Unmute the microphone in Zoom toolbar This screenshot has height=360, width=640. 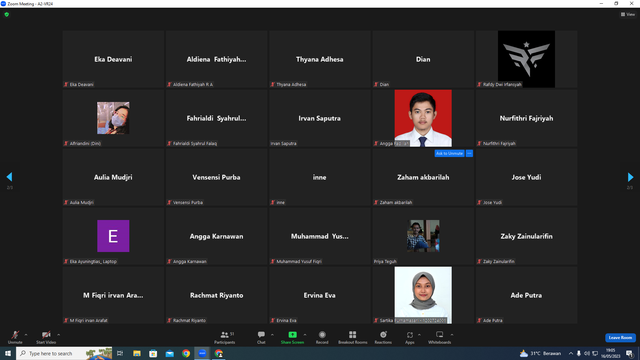(15, 337)
